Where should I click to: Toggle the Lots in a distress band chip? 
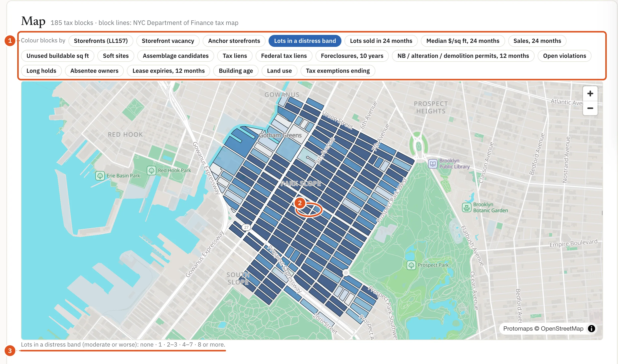(305, 41)
